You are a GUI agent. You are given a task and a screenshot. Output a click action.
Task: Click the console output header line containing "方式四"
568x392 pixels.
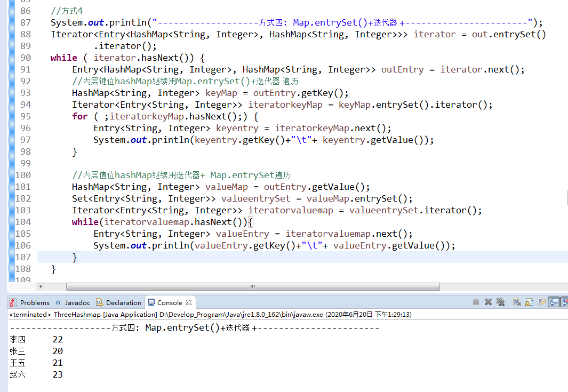click(x=194, y=327)
